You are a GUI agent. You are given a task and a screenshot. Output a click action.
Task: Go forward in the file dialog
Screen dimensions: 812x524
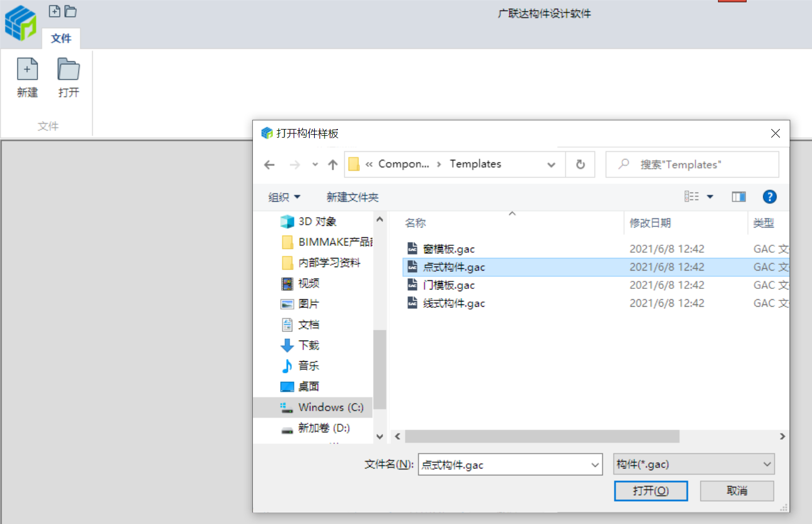coord(295,165)
